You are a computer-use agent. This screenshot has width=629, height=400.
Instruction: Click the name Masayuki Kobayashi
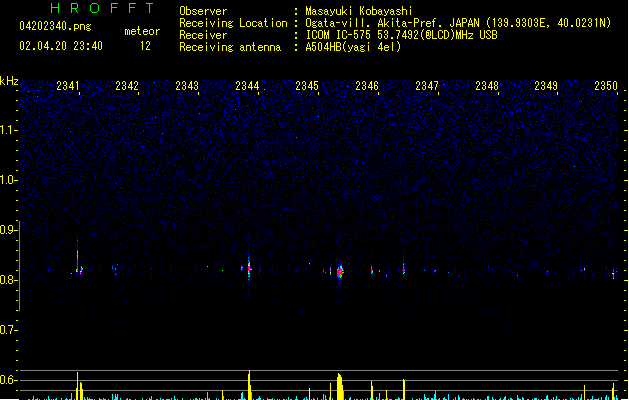click(359, 11)
